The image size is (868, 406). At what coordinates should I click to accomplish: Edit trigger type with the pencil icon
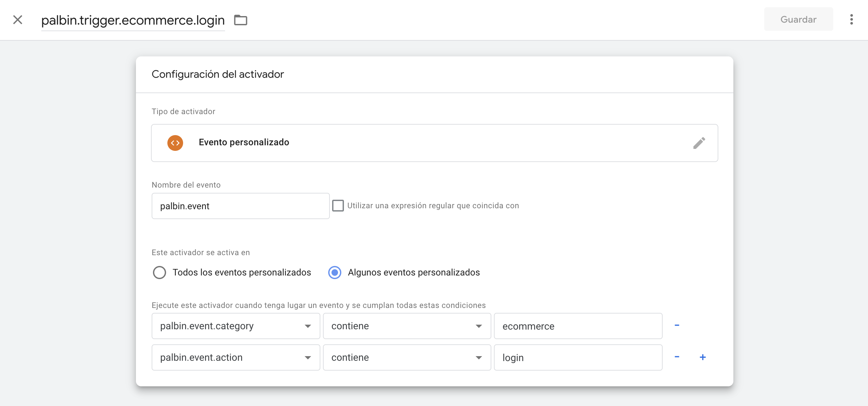pos(699,143)
